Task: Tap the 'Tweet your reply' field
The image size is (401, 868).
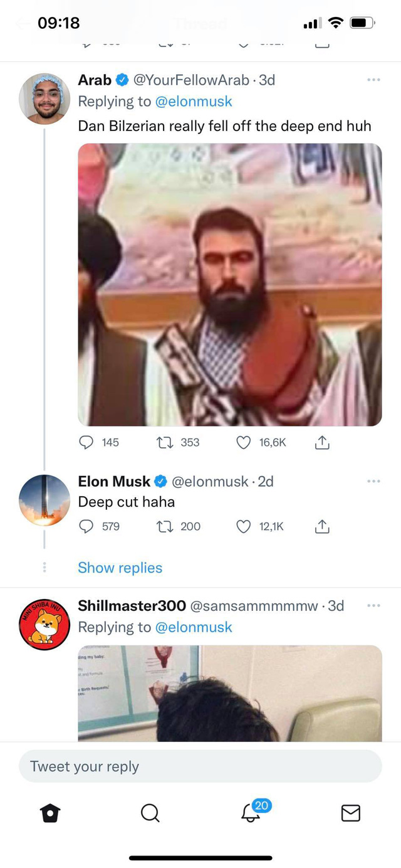Action: point(200,766)
